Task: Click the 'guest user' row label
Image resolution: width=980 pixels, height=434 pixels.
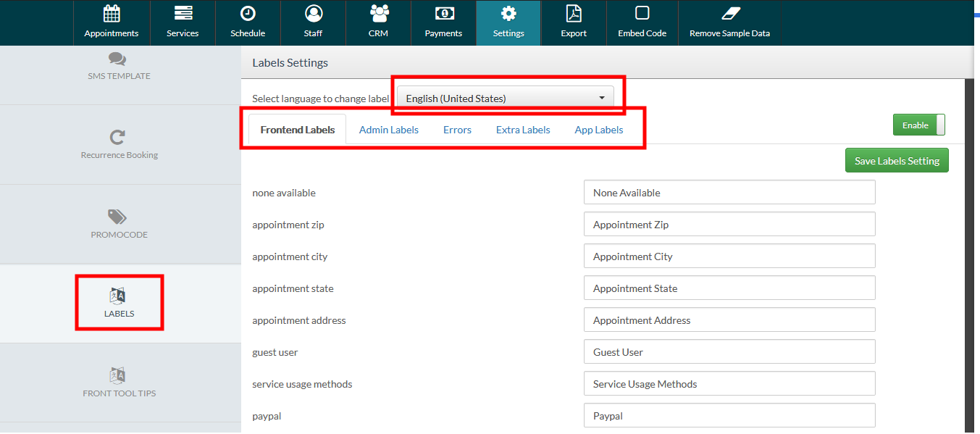Action: click(x=275, y=352)
